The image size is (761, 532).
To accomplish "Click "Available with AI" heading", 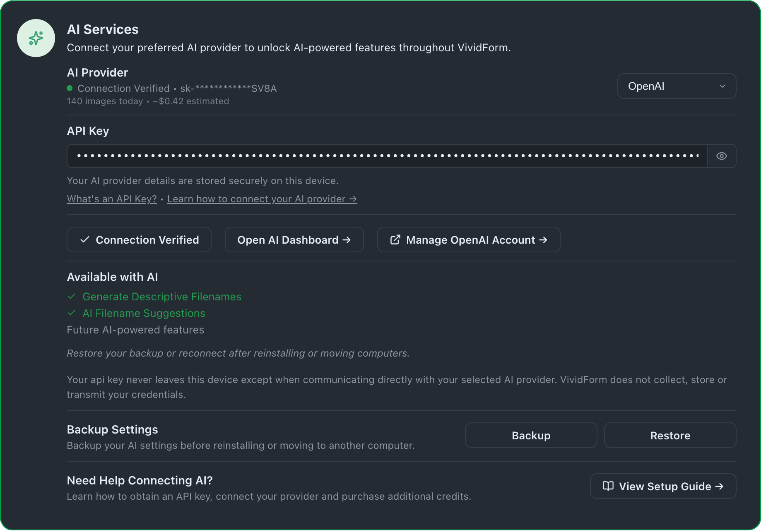I will click(x=112, y=277).
